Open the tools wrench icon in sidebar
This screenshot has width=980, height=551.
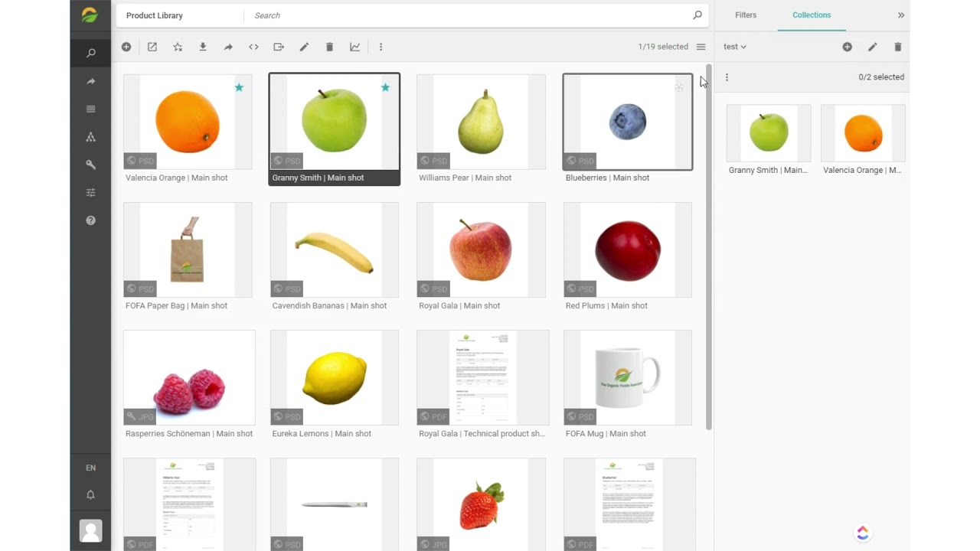point(90,165)
